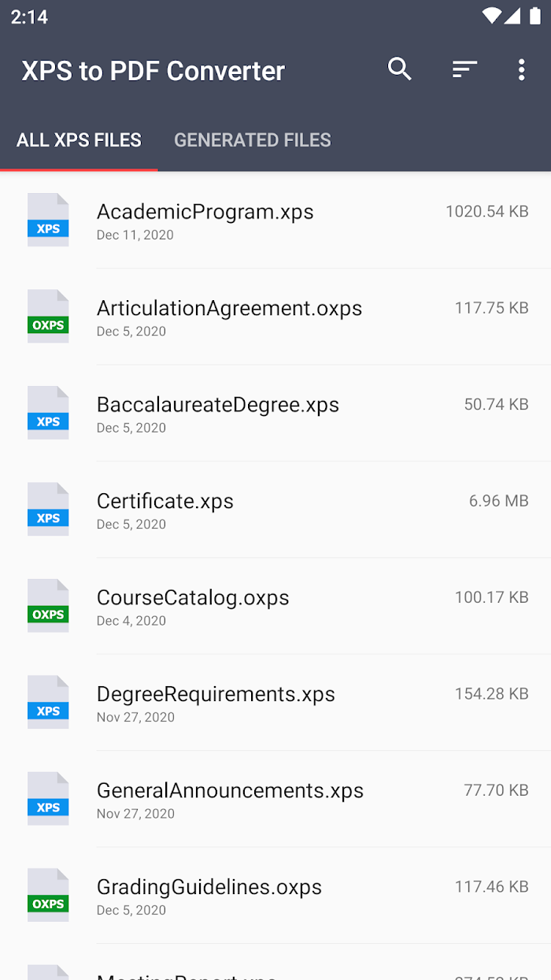Tap the XPS icon for AcademicProgram.xps

point(48,221)
